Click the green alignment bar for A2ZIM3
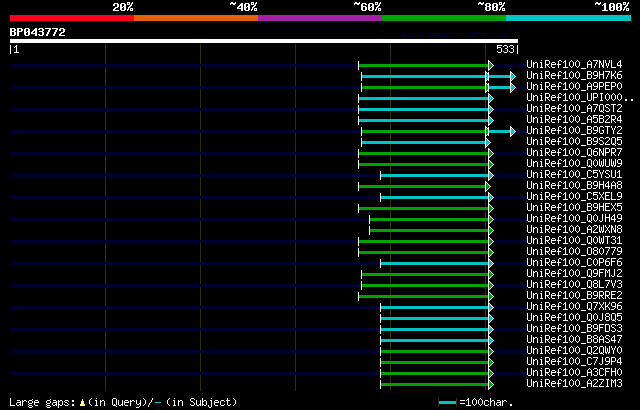This screenshot has width=640, height=410. [x=435, y=385]
